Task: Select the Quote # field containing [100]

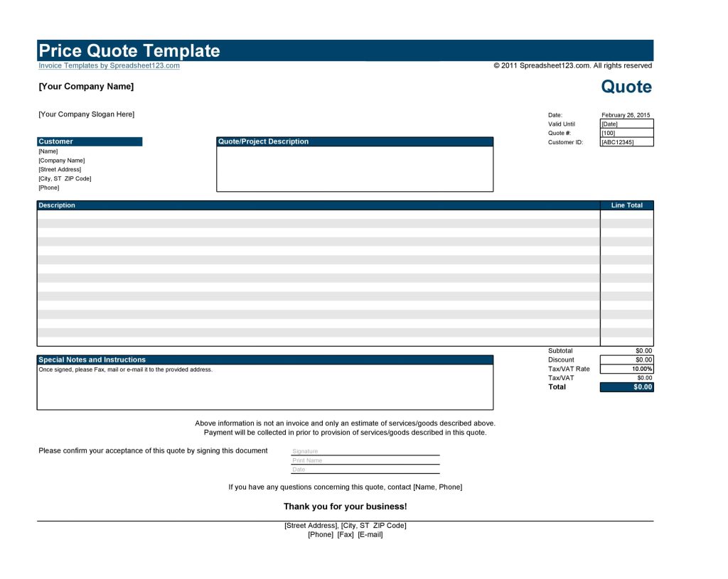Action: (x=625, y=133)
